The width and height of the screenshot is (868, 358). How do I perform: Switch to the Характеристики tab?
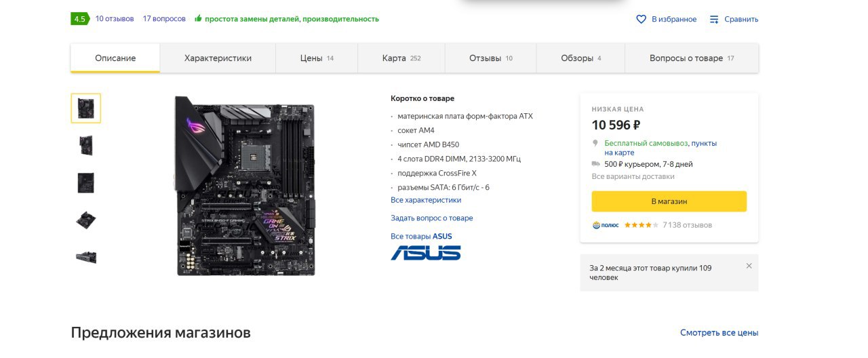218,58
